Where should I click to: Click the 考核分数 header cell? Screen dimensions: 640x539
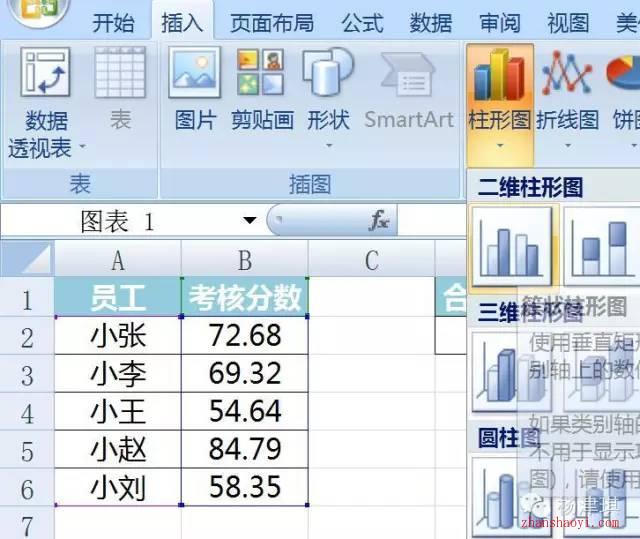tap(245, 297)
